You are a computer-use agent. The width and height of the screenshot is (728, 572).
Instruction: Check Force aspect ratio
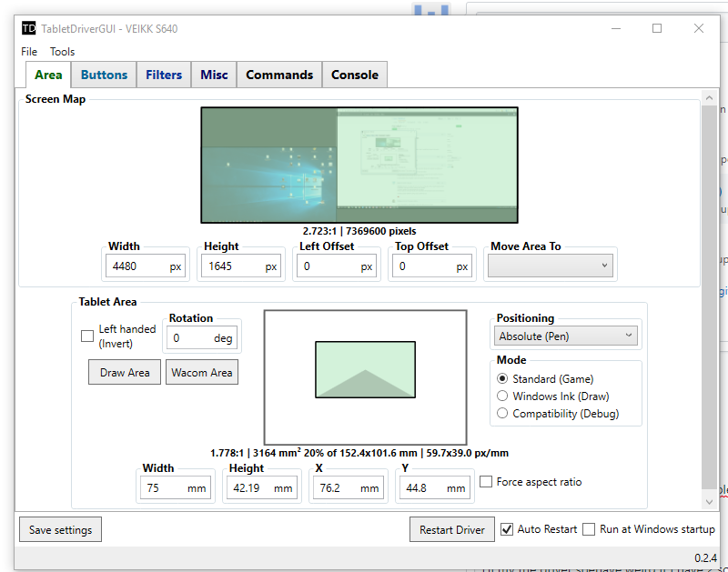[x=486, y=482]
